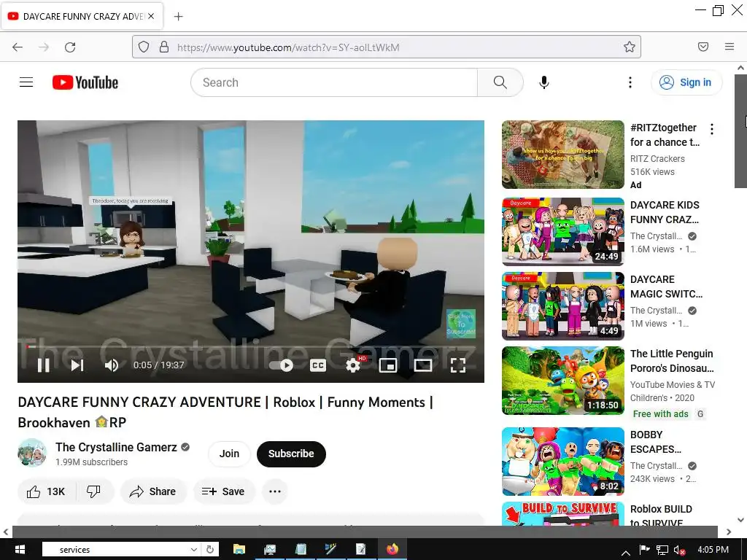
Task: Open The Crystalline Gamerz channel name link
Action: pyautogui.click(x=116, y=447)
